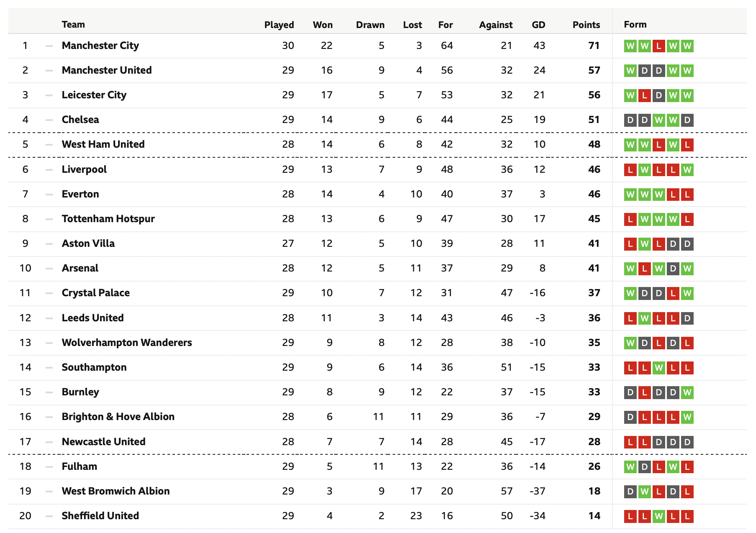Click the Played column header
This screenshot has height=533, width=756.
[x=279, y=25]
